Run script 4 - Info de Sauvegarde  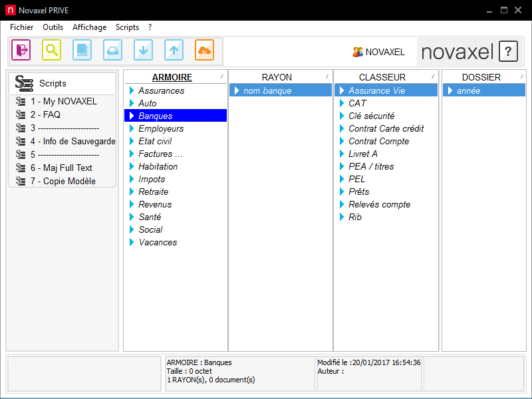[72, 141]
